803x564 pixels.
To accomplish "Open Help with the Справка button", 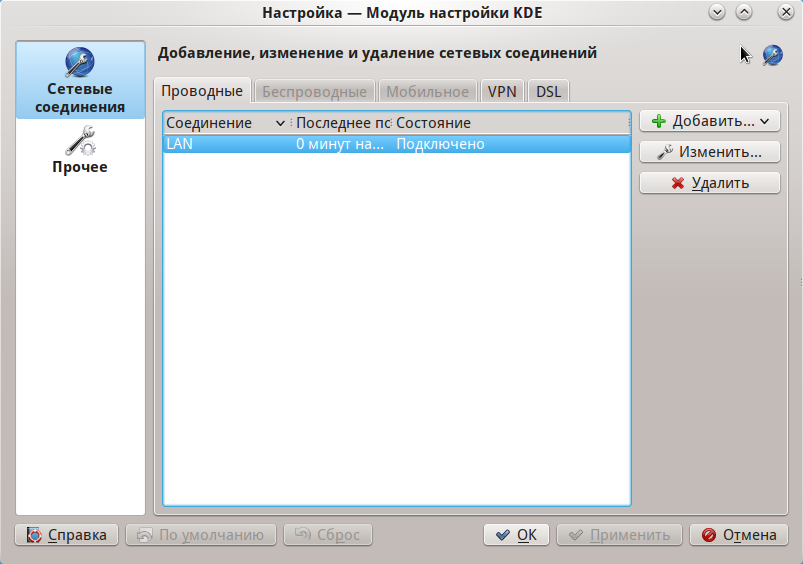I will pyautogui.click(x=67, y=535).
